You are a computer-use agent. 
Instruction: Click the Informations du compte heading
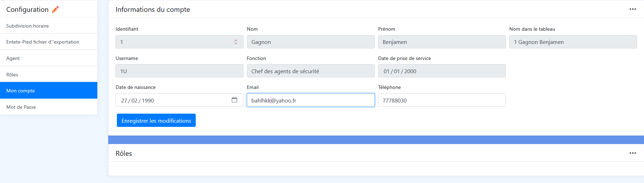pyautogui.click(x=153, y=9)
